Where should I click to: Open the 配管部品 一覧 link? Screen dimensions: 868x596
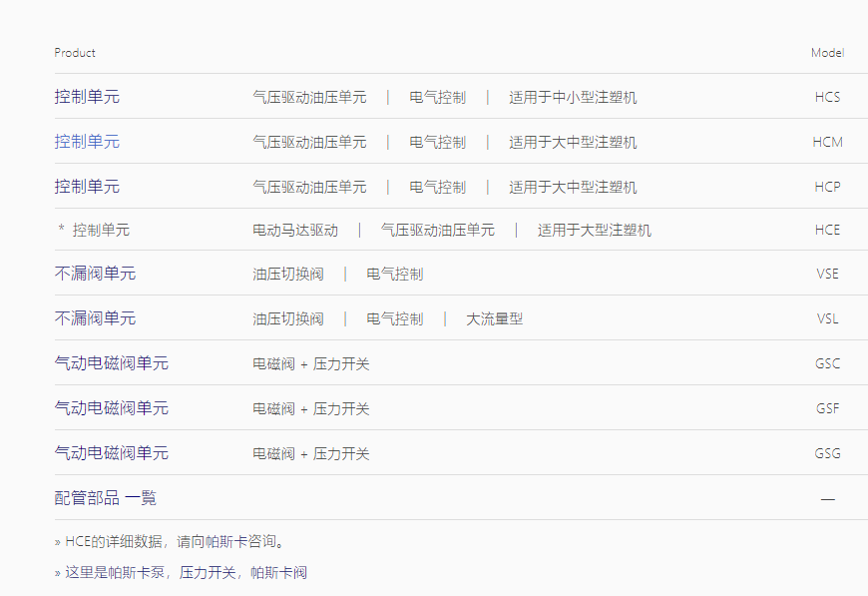click(x=105, y=498)
